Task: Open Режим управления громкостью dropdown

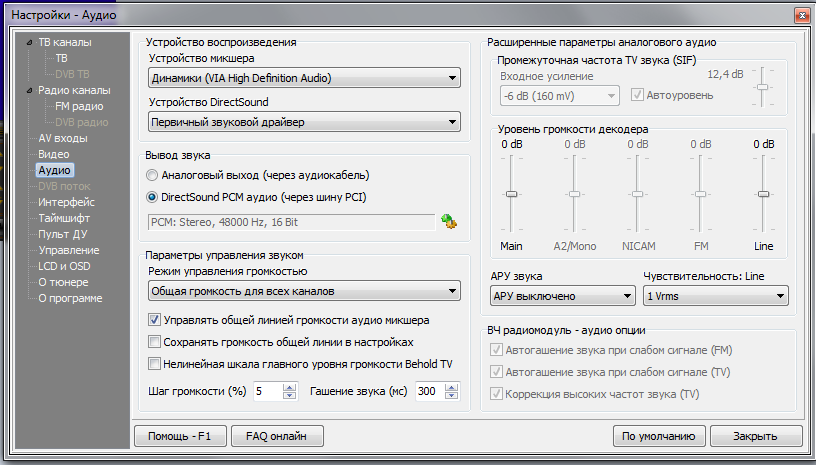Action: tap(304, 292)
